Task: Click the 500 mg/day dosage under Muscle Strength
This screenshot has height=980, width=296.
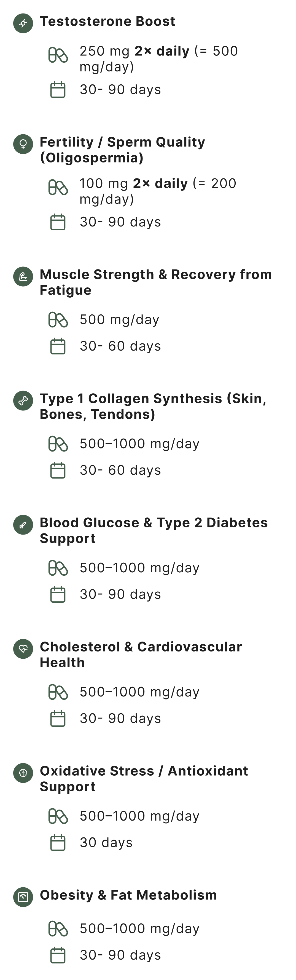Action: tap(119, 320)
